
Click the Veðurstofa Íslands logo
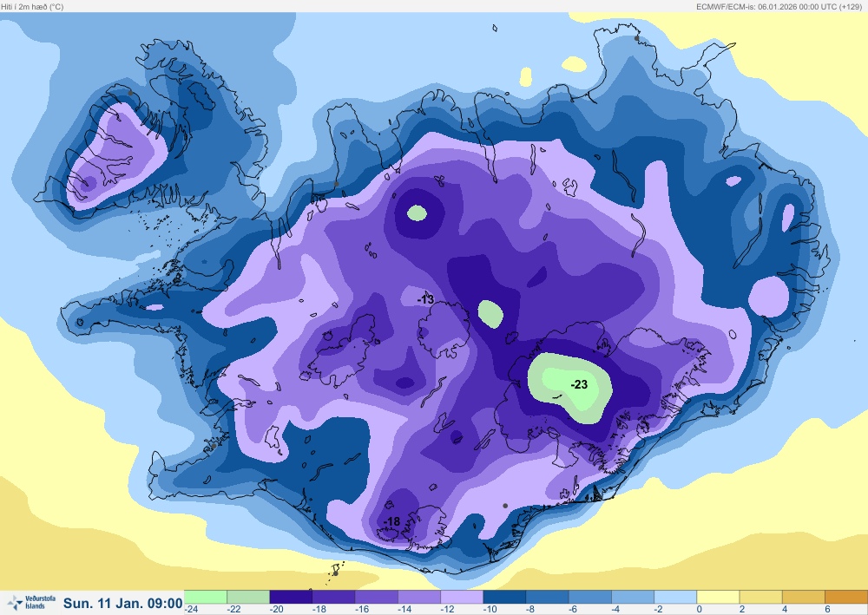click(31, 602)
